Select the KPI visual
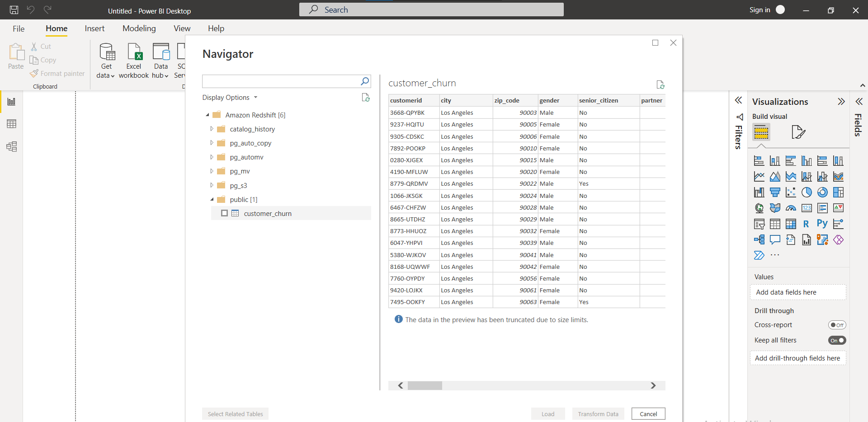 pos(838,208)
